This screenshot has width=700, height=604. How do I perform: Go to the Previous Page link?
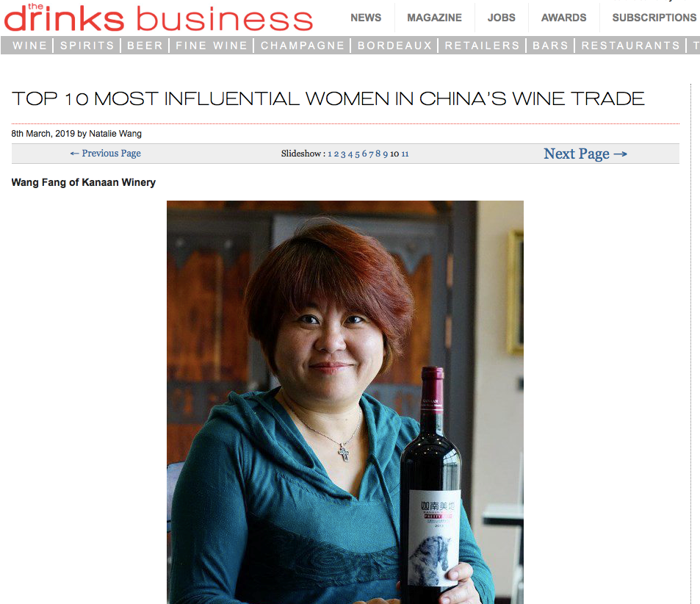point(105,154)
